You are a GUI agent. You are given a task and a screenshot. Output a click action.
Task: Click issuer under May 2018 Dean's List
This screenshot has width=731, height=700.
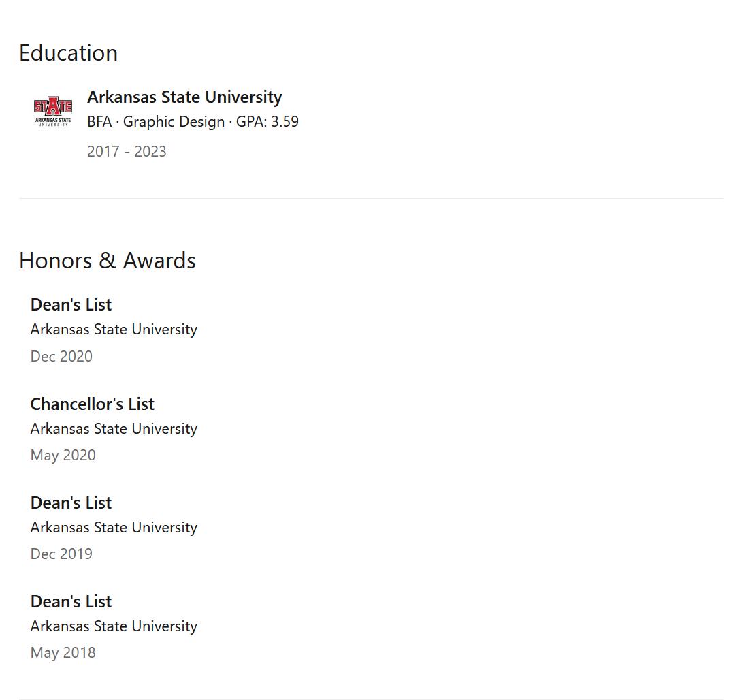(114, 626)
